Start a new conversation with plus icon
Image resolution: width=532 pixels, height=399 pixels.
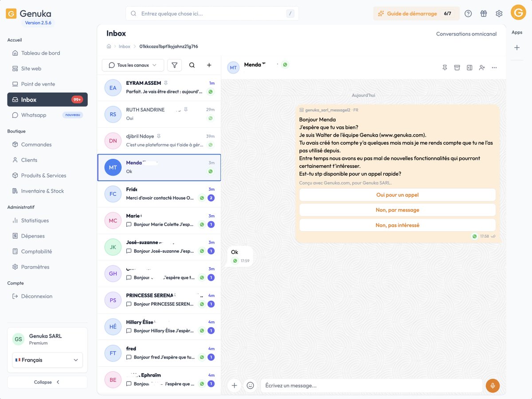click(209, 65)
